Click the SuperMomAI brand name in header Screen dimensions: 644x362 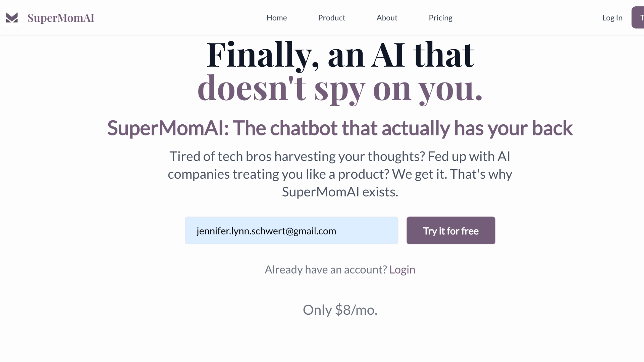click(x=61, y=18)
